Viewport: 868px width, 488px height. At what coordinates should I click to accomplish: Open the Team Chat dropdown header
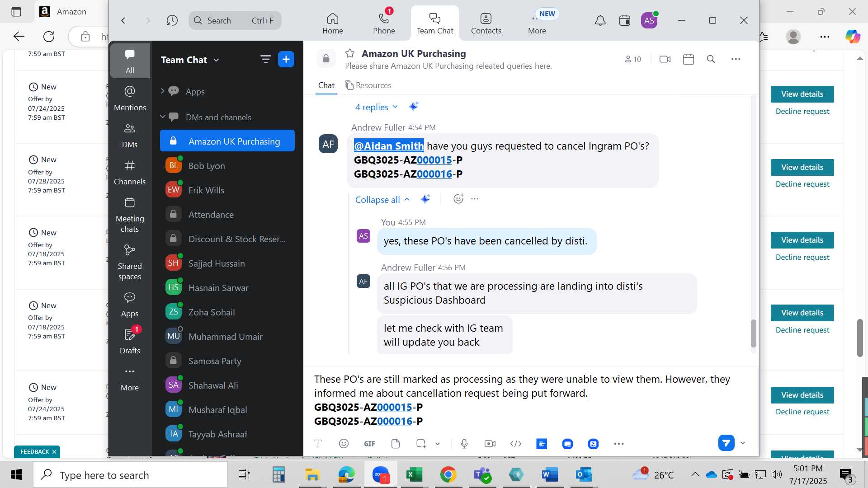point(190,60)
